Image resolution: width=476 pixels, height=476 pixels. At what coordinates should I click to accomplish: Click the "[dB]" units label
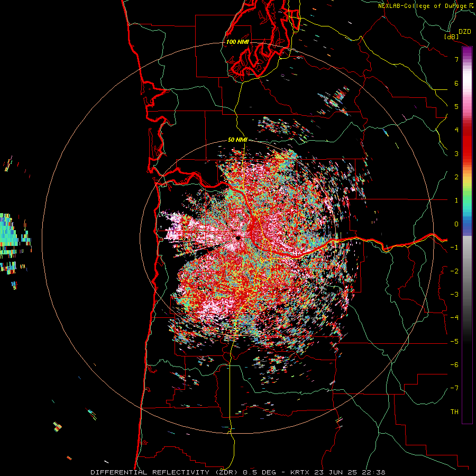(452, 36)
